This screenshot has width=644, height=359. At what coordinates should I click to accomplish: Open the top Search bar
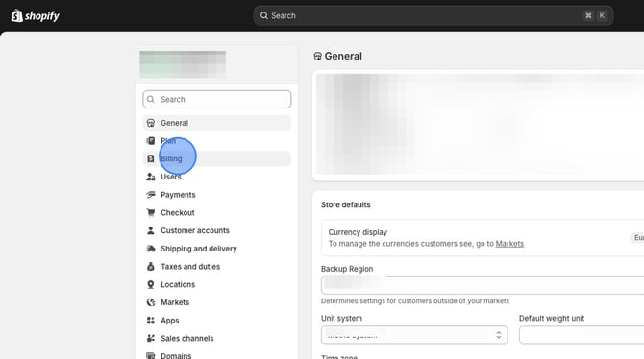click(433, 16)
